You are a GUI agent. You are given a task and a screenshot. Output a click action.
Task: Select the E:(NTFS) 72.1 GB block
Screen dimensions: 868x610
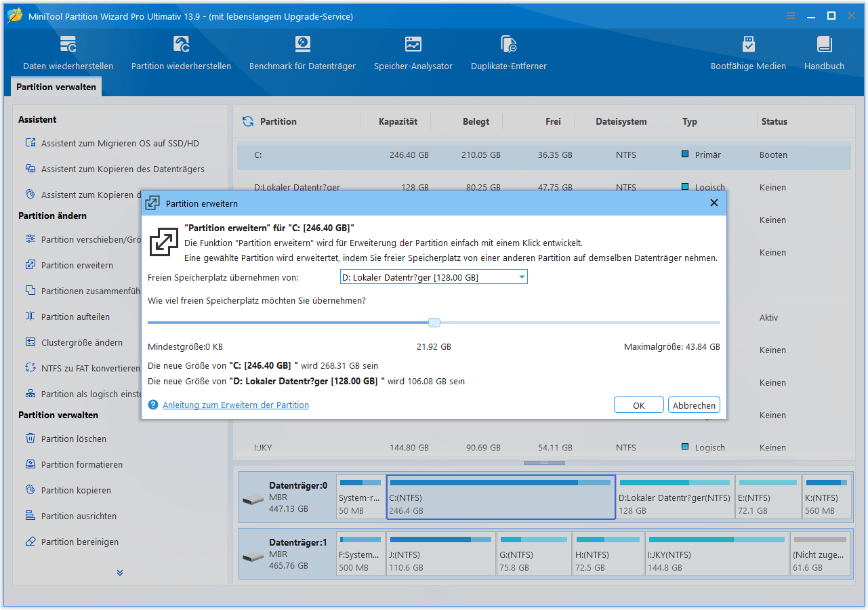tap(768, 497)
